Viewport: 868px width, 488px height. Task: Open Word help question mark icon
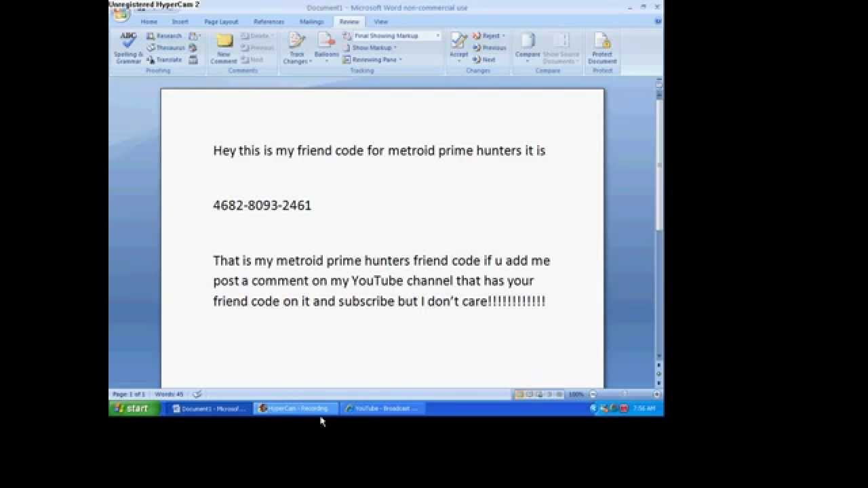click(x=658, y=22)
